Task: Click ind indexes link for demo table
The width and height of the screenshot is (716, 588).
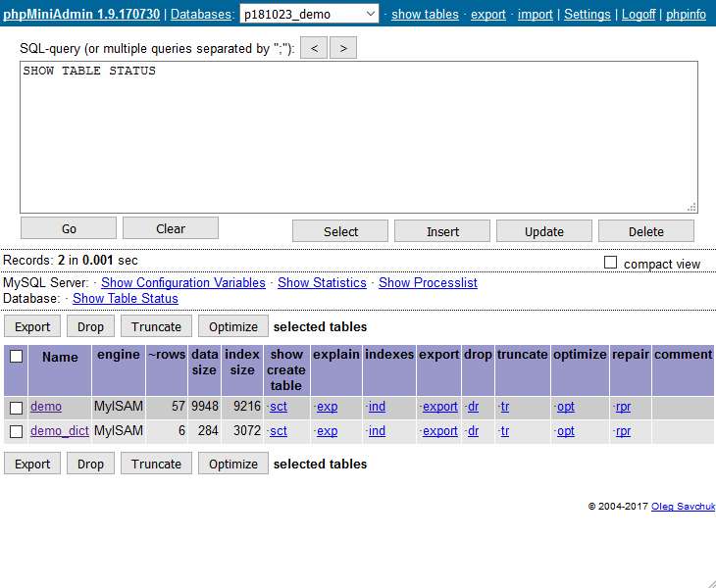Action: coord(377,407)
